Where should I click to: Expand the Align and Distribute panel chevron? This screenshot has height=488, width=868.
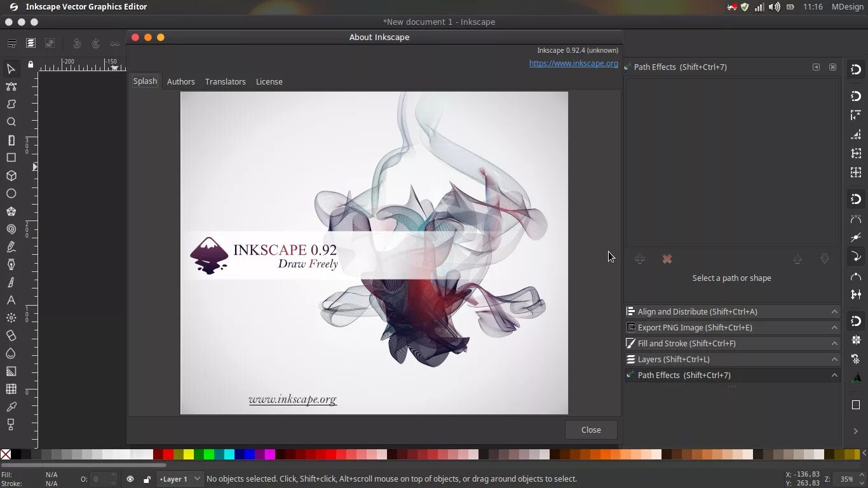tap(834, 311)
